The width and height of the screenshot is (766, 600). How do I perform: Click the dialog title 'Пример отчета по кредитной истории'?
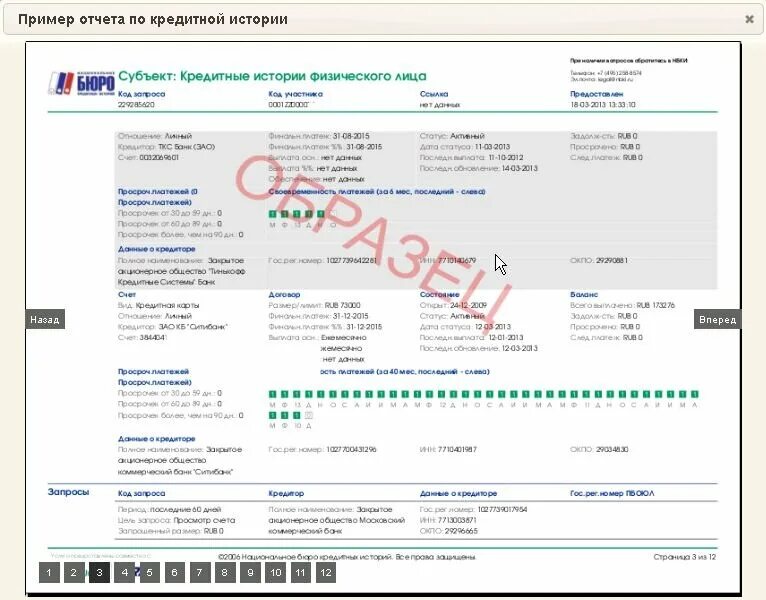[152, 19]
